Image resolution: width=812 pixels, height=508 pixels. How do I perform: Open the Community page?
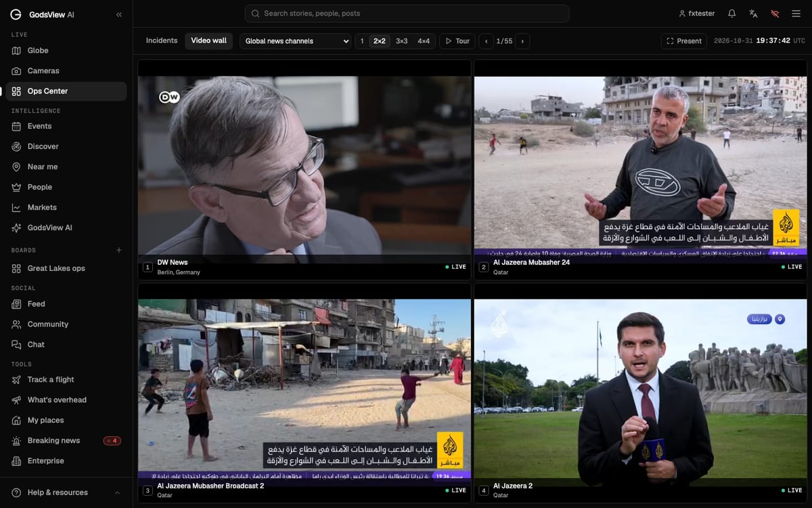pos(66,324)
